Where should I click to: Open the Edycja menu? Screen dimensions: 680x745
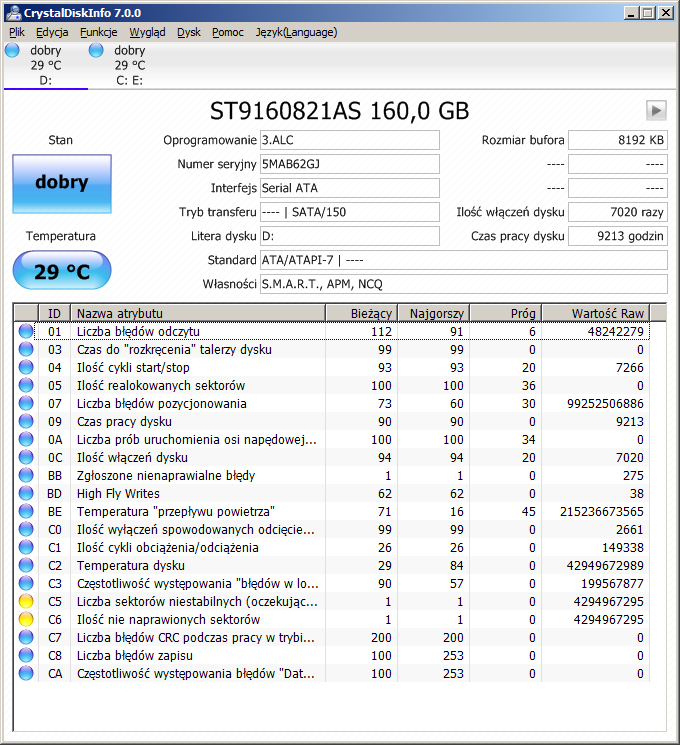pyautogui.click(x=52, y=32)
